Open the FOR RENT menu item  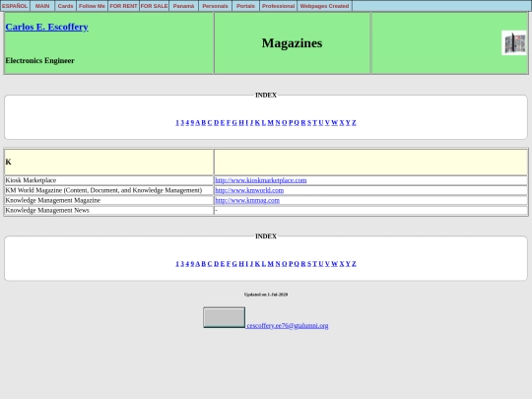click(x=123, y=6)
